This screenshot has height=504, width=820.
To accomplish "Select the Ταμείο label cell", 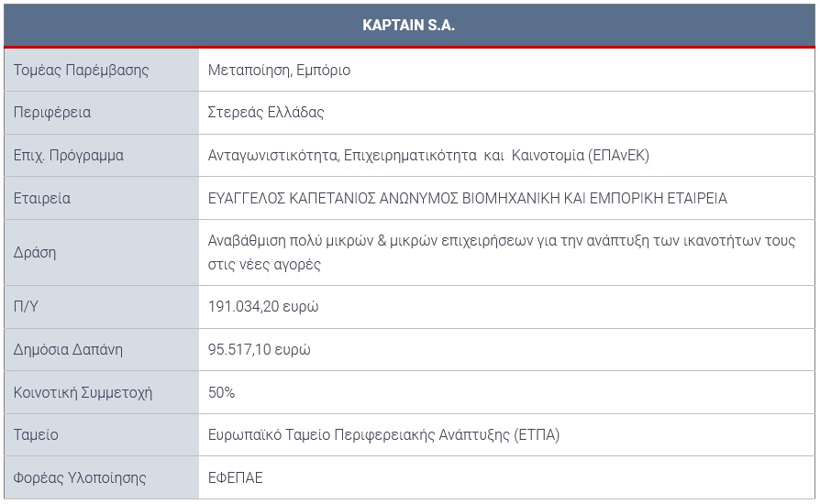I will coord(102,435).
